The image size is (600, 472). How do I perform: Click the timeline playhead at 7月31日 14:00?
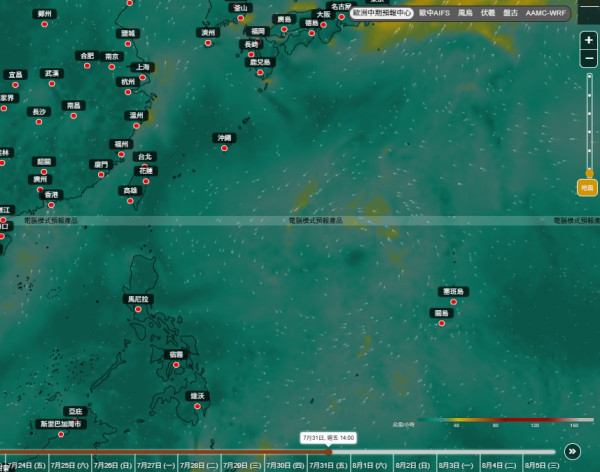pos(329,452)
